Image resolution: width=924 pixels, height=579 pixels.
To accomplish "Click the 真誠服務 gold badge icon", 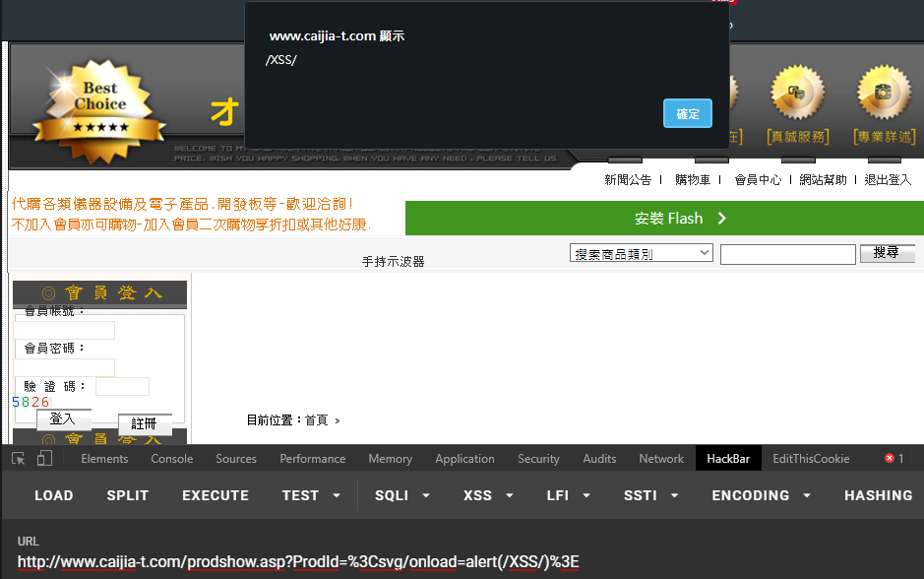I will tap(797, 93).
